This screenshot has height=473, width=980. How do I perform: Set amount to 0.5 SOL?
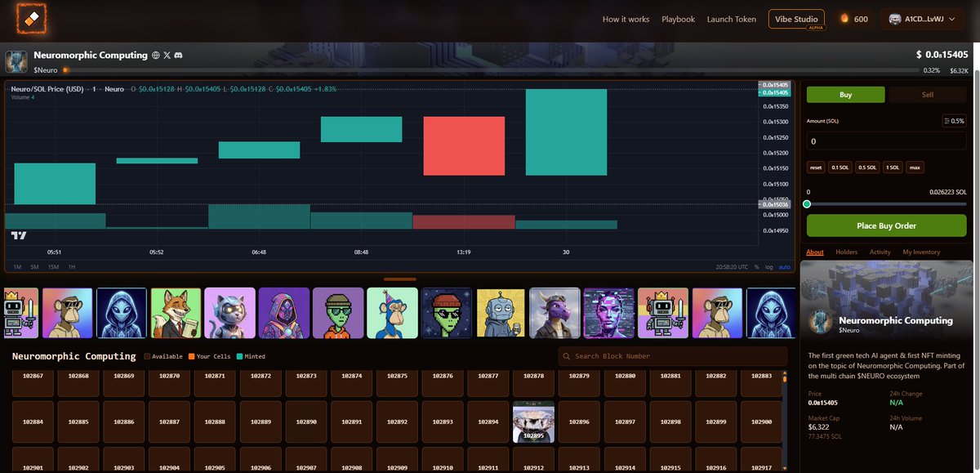(x=867, y=167)
